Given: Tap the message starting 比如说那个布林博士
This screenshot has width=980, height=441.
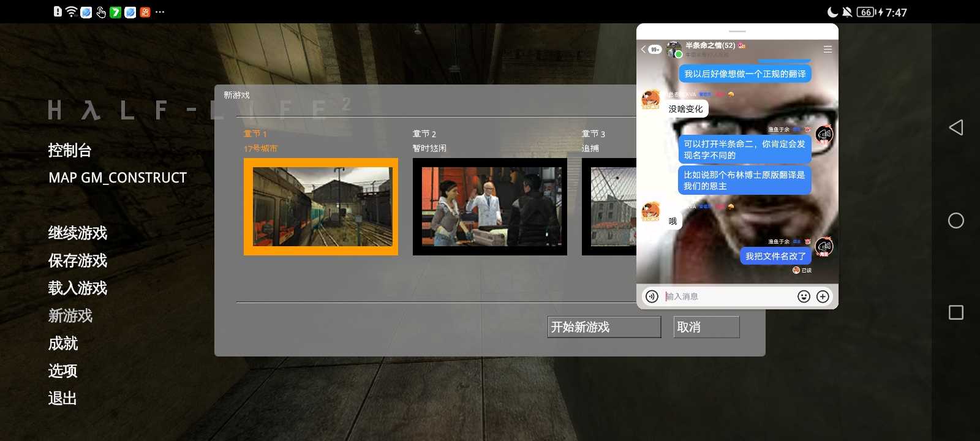Looking at the screenshot, I should (745, 180).
